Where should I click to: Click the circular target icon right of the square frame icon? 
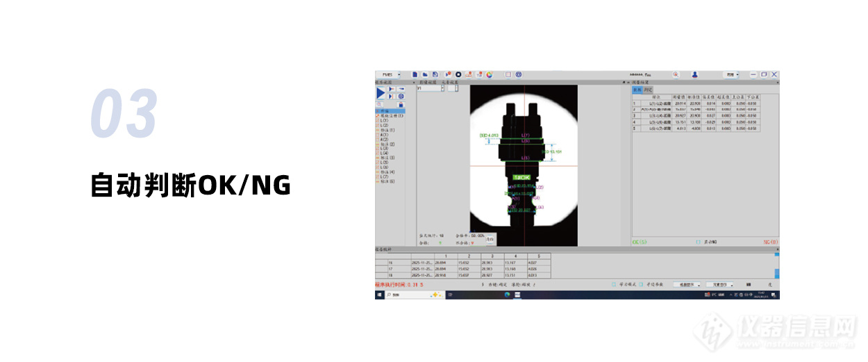[x=519, y=74]
